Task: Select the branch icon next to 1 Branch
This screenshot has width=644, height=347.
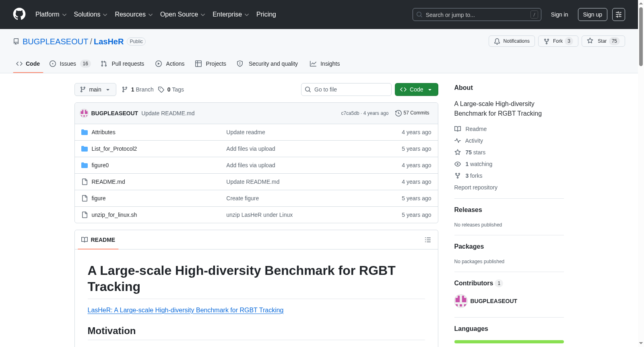Action: tap(125, 89)
